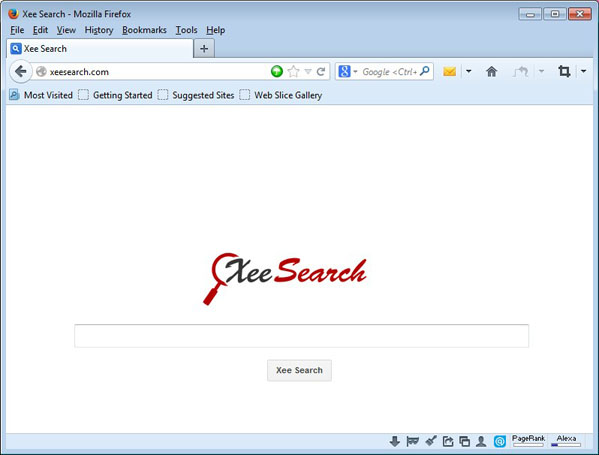Expand the dropdown next to mail icon

469,71
